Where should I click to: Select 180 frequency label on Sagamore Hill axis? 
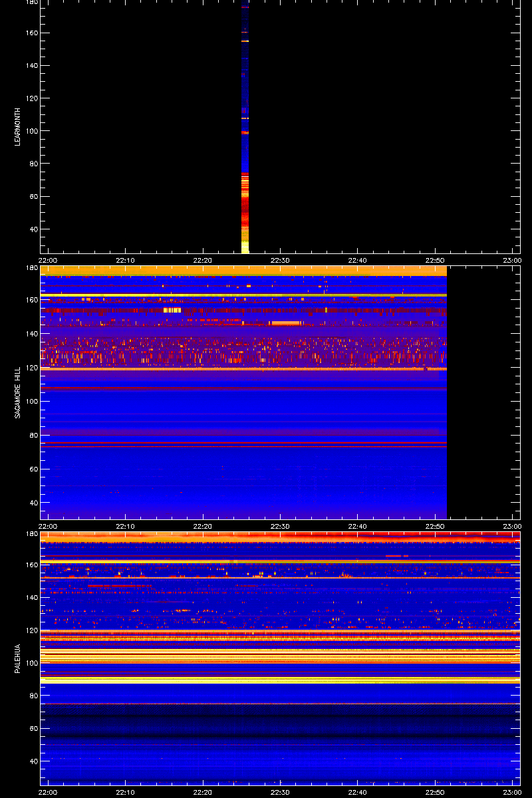point(31,268)
